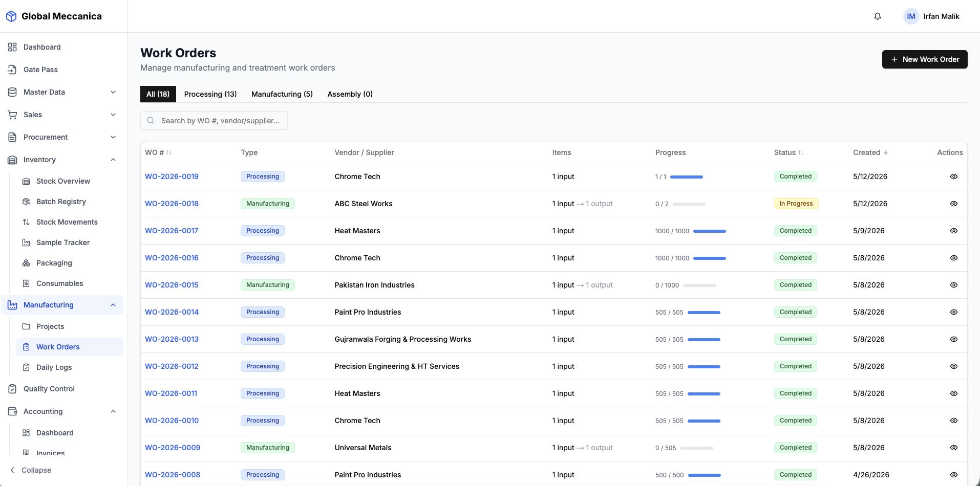Viewport: 980px width, 486px height.
Task: Focus the Search by WO # field
Action: [x=214, y=121]
